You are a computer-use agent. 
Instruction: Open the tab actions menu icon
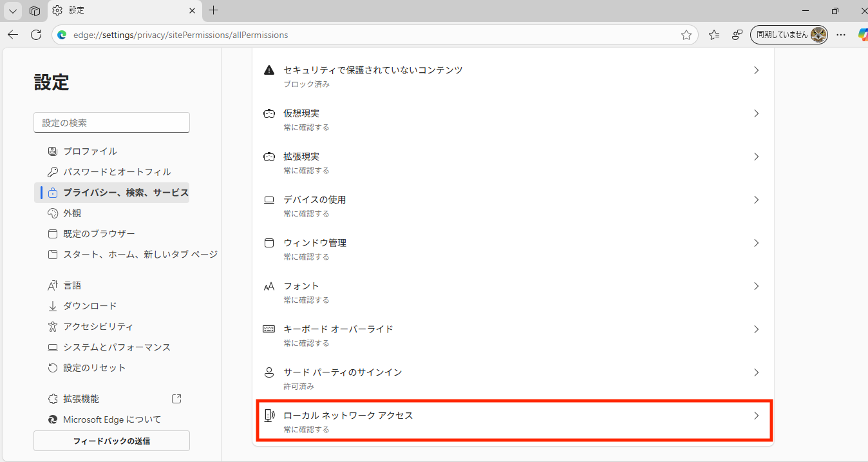pyautogui.click(x=35, y=11)
